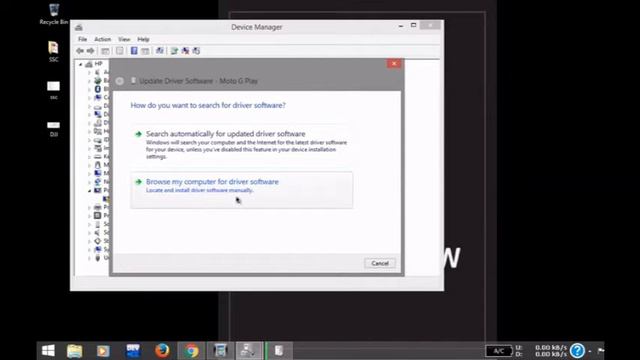Viewport: 640px width, 360px height.
Task: Choose Browse my computer for driver software
Action: tap(242, 190)
